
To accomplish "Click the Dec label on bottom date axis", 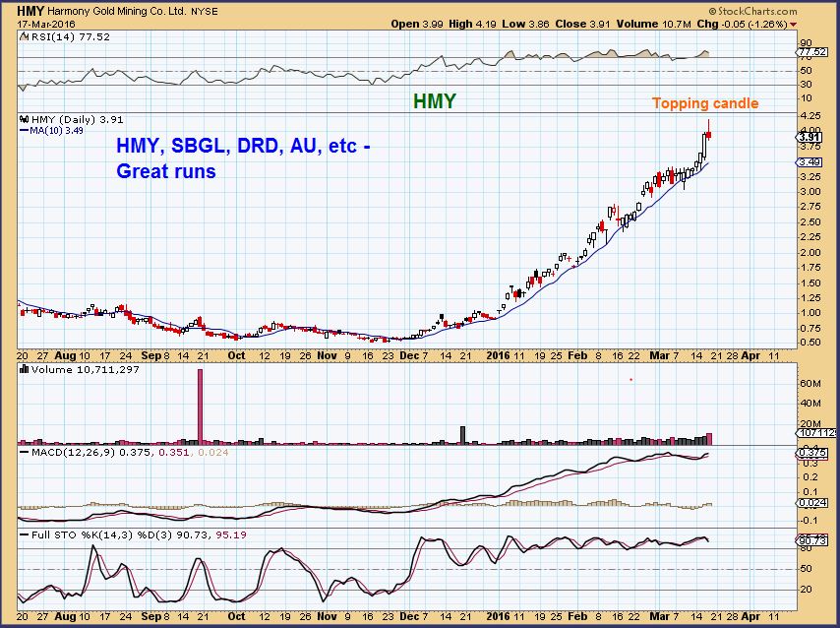I will tap(409, 617).
